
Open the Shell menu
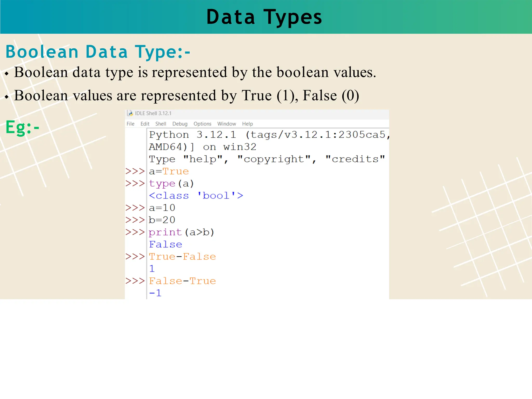161,124
